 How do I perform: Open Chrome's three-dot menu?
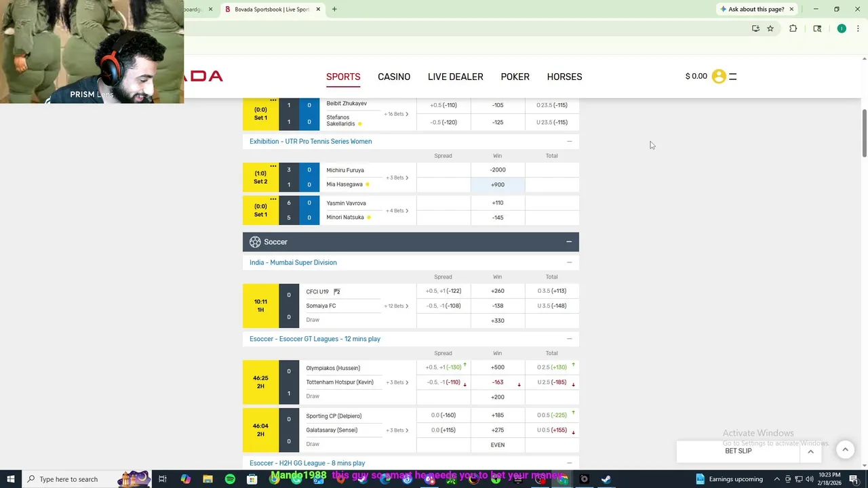point(858,28)
